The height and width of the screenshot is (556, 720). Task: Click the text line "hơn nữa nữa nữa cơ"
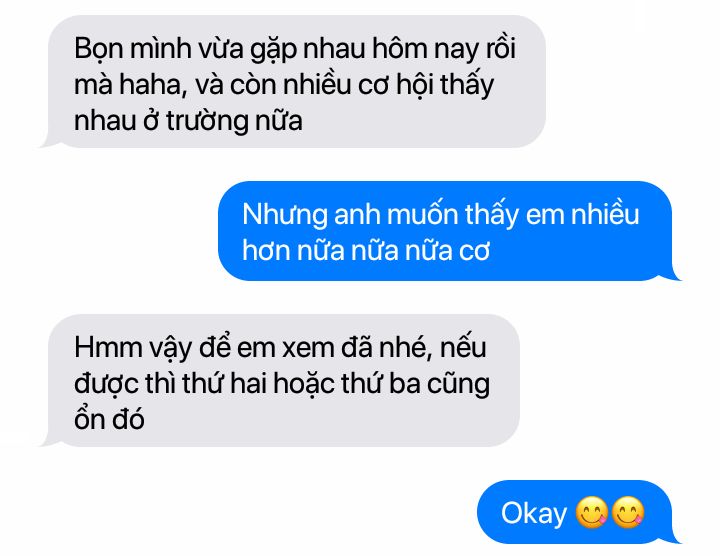coord(366,251)
